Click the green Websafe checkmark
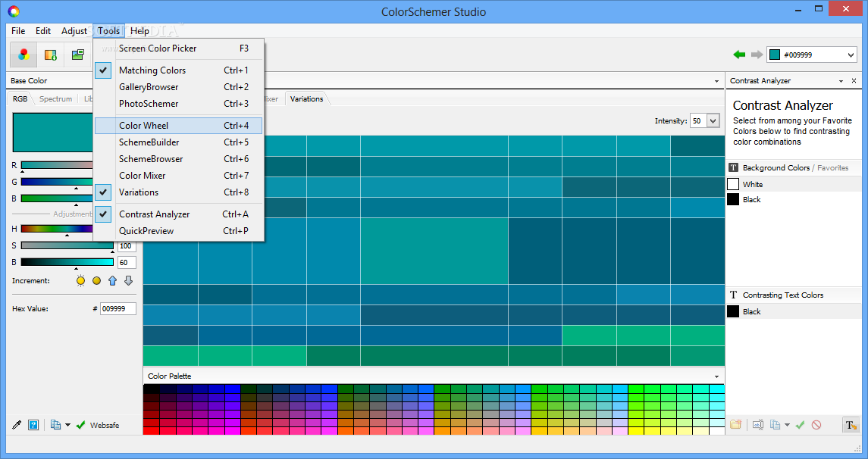 tap(81, 425)
